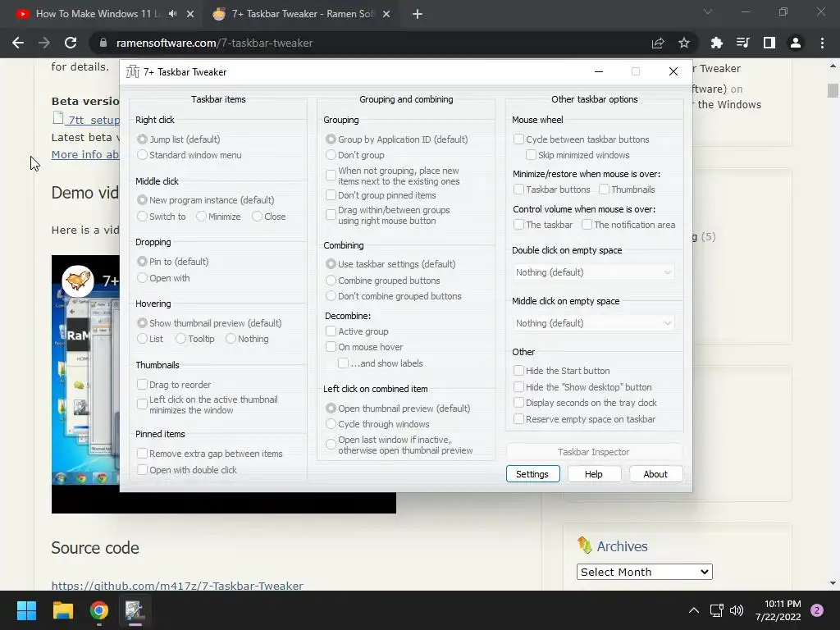Click the forward navigation arrow

44,43
